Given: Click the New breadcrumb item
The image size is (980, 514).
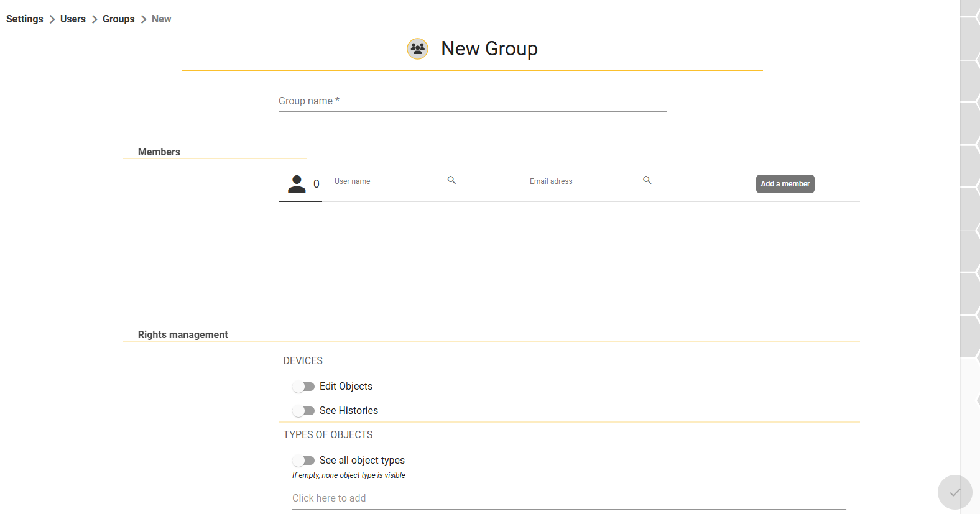Looking at the screenshot, I should (x=161, y=19).
